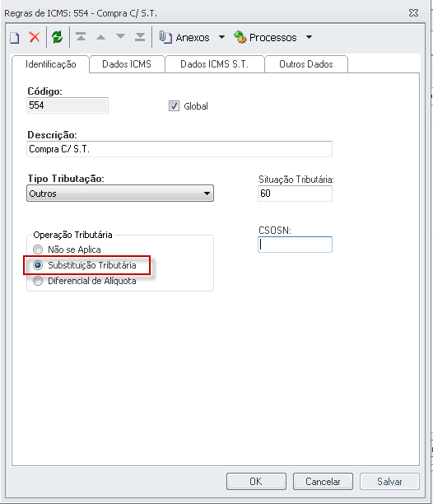Viewport: 433px width, 504px height.
Task: Click the OK button
Action: pos(256,482)
